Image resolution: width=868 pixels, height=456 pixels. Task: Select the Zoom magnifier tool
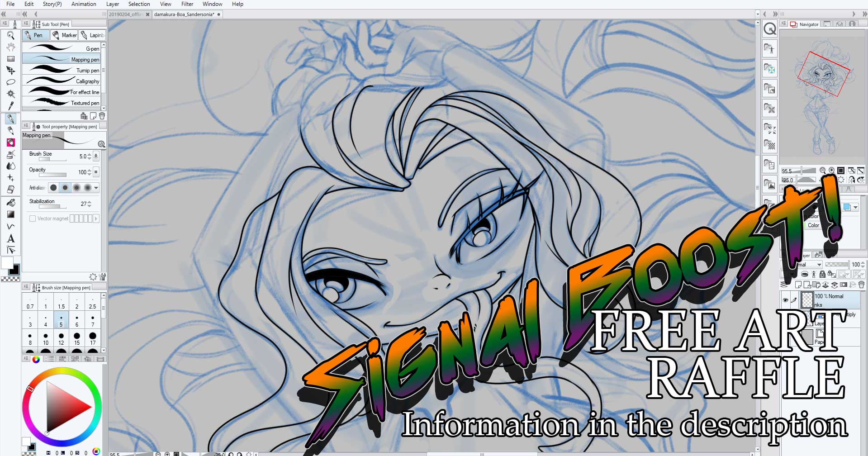click(x=11, y=35)
